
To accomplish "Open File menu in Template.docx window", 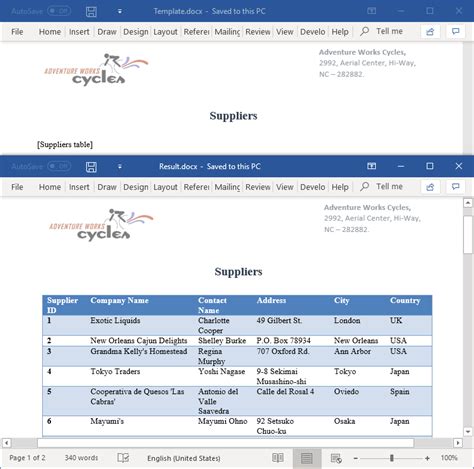I will point(17,32).
